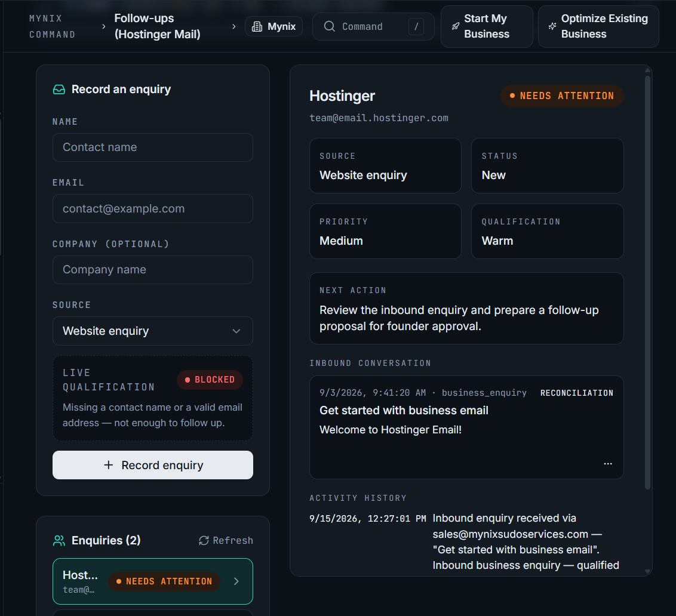Open Follow-ups (Hostinger Mail) breadcrumb
The image size is (676, 616).
(x=158, y=26)
